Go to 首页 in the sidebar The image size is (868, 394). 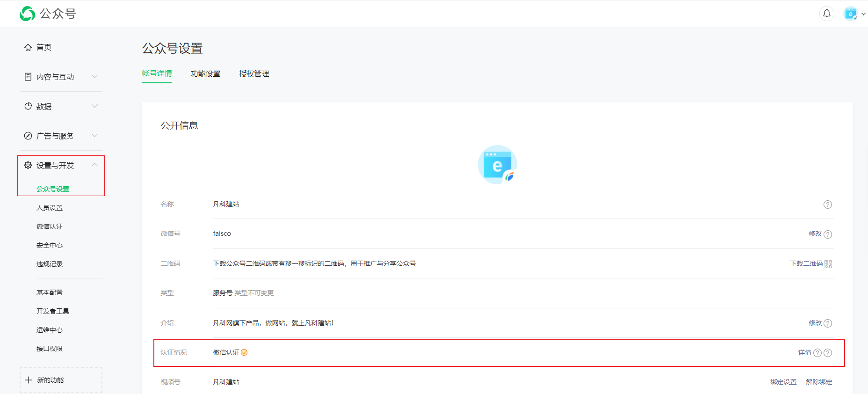(x=44, y=47)
